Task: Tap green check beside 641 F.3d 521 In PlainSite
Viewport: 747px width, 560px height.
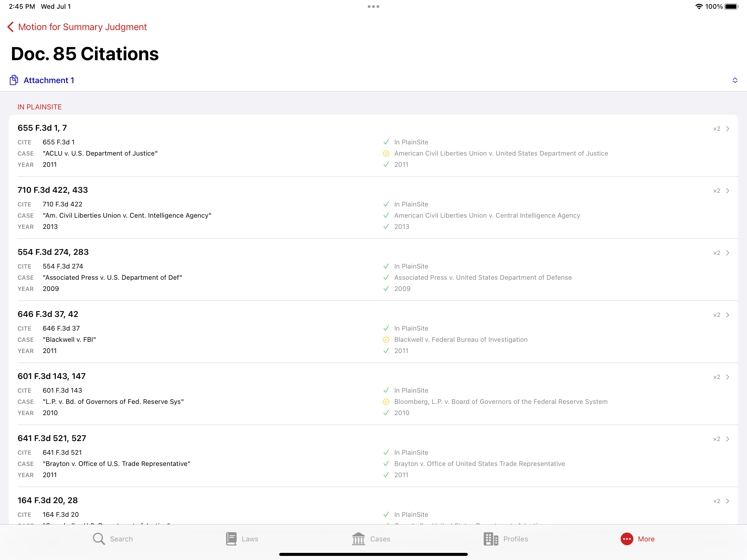Action: pyautogui.click(x=386, y=453)
